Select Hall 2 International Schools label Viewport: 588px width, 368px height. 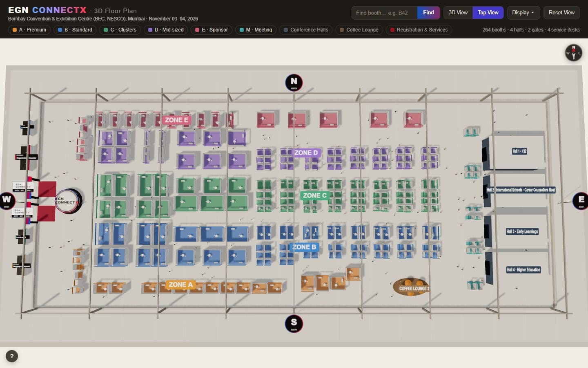(521, 190)
